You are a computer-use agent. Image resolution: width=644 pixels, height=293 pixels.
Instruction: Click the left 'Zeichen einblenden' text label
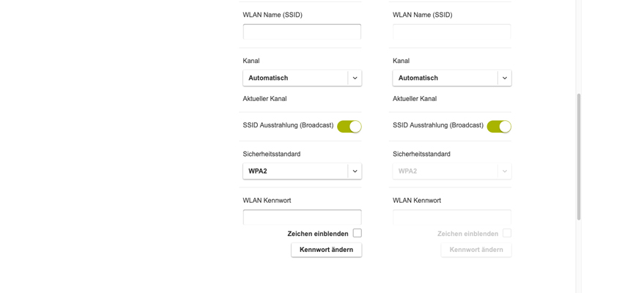tap(318, 234)
